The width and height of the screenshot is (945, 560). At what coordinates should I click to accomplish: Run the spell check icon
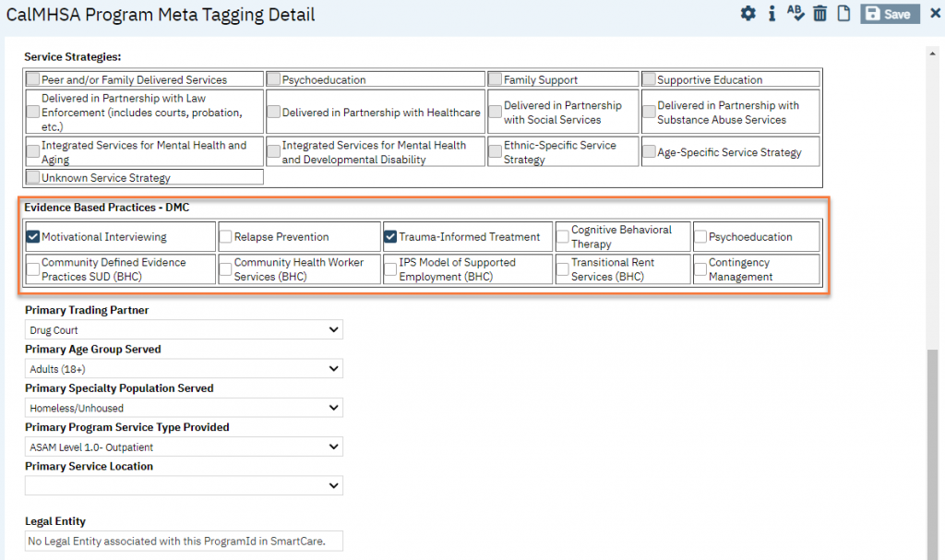(795, 13)
